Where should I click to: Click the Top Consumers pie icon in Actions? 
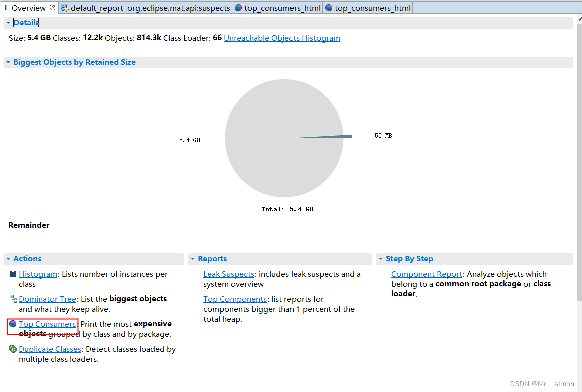(x=13, y=324)
